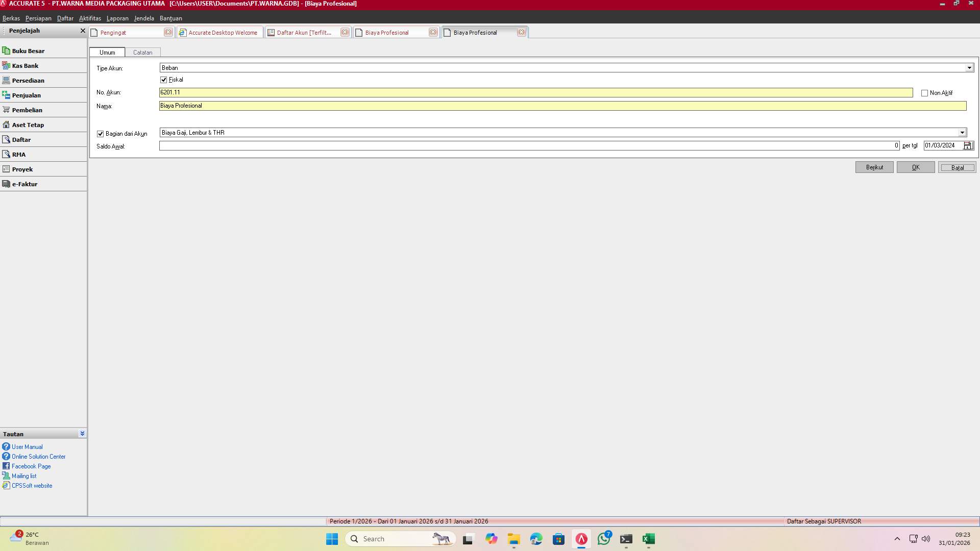
Task: Open the Proyek module
Action: coord(22,168)
